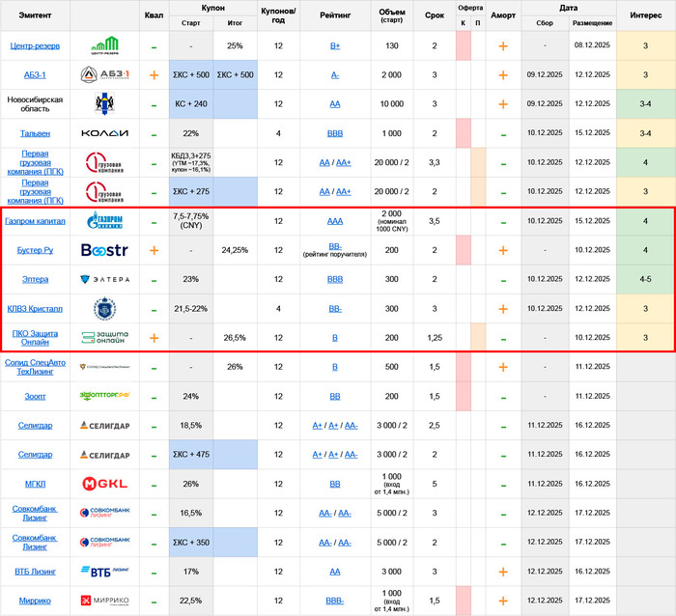Screen dimensions: 676x616
Task: Click the orange plus in АБЗ-1 Квал column
Action: click(154, 75)
